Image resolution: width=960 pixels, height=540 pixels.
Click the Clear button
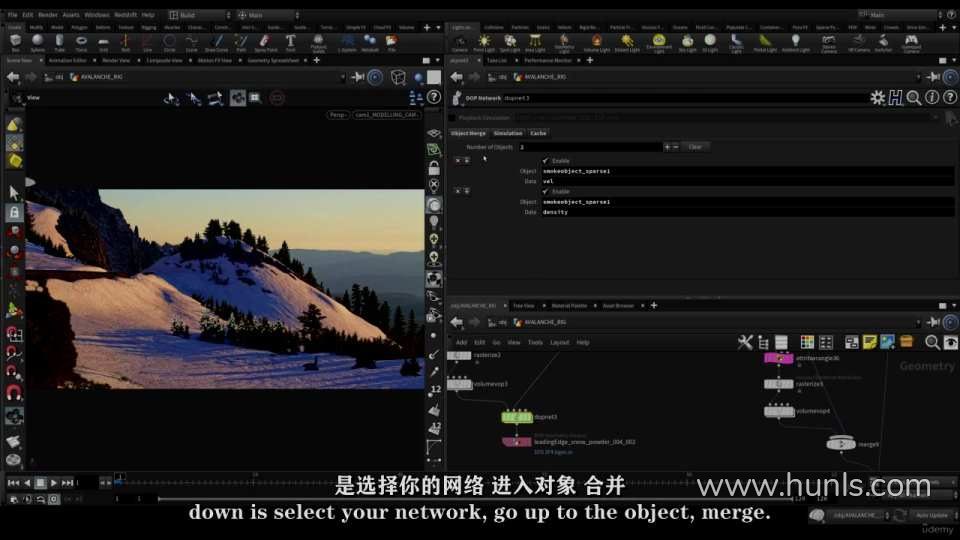point(695,147)
